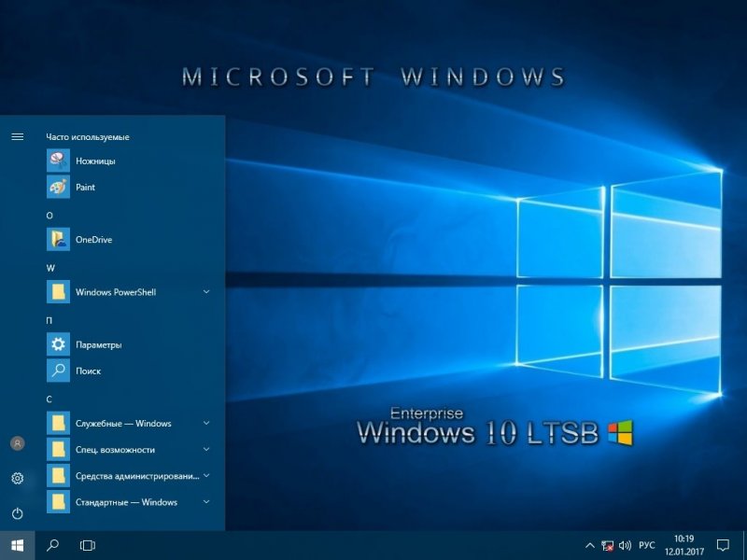
Task: Expand the Start menu hamburger button
Action: (18, 136)
